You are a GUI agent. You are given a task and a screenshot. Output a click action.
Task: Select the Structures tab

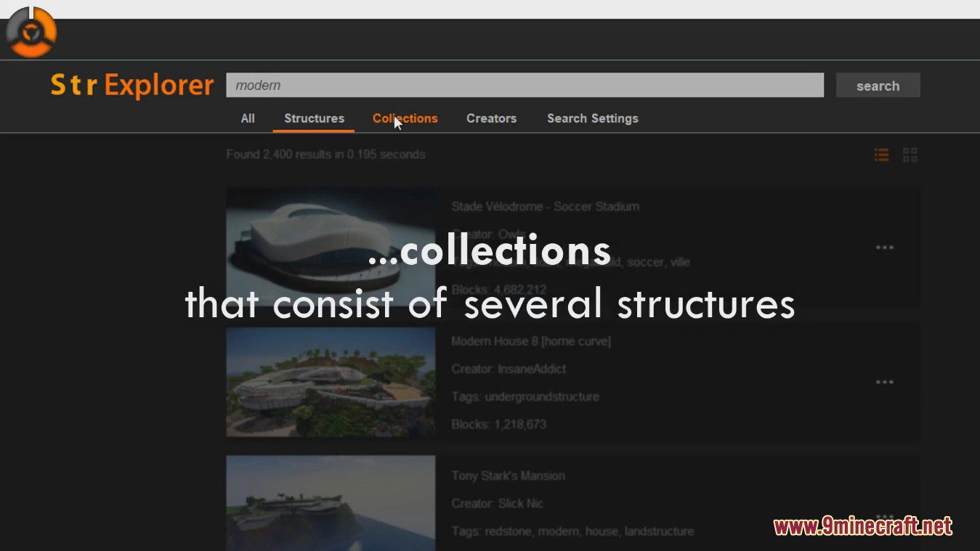click(x=314, y=118)
